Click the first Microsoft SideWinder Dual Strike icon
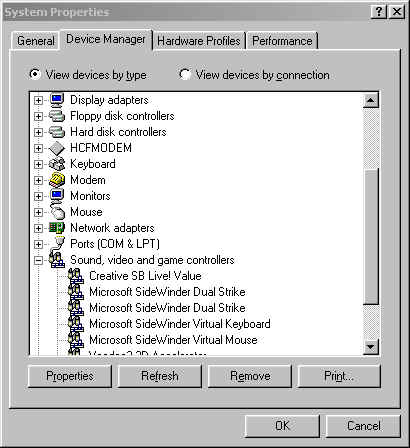410x448 pixels. [76, 292]
